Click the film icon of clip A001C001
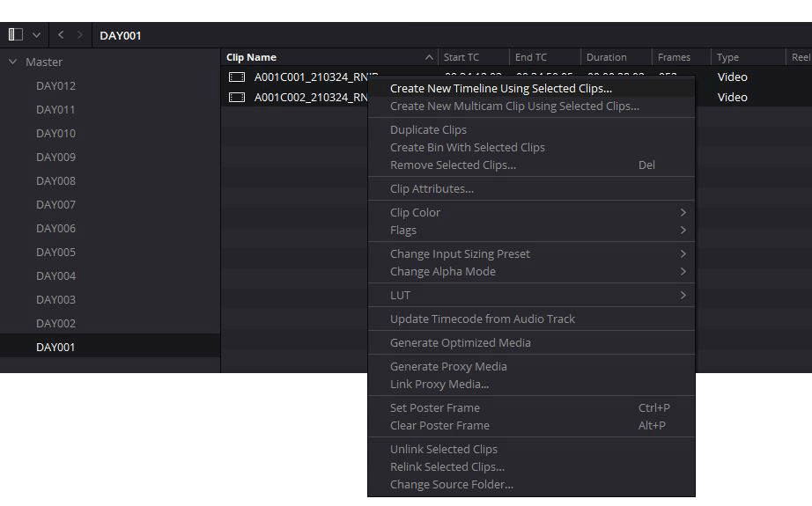Image resolution: width=812 pixels, height=506 pixels. tap(237, 77)
